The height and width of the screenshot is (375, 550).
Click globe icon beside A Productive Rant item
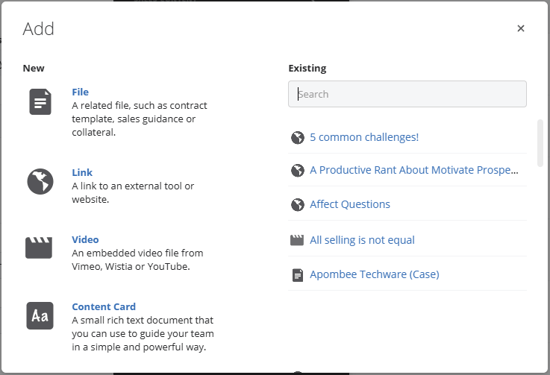297,170
